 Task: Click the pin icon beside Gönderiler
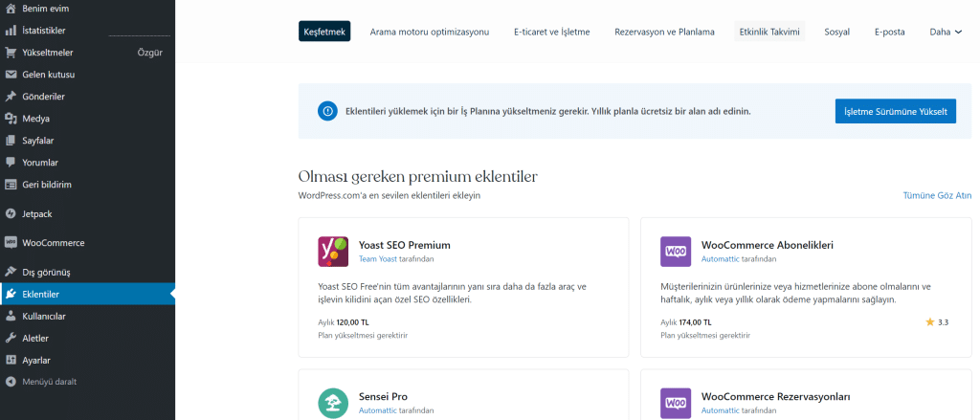pyautogui.click(x=11, y=97)
